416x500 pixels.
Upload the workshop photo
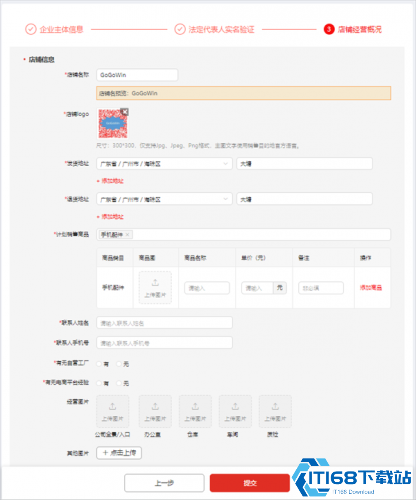[235, 411]
